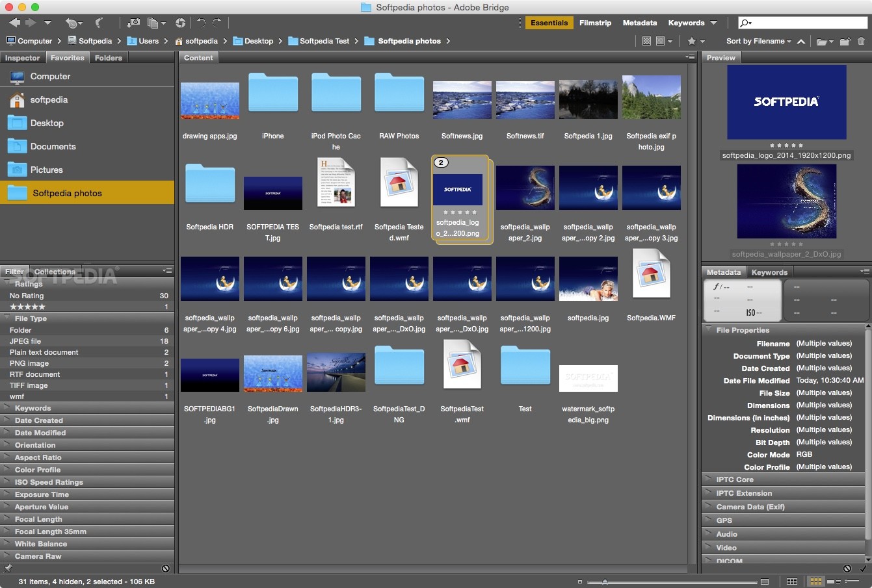The height and width of the screenshot is (588, 872).
Task: Collapse the File Properties section
Action: (x=708, y=329)
